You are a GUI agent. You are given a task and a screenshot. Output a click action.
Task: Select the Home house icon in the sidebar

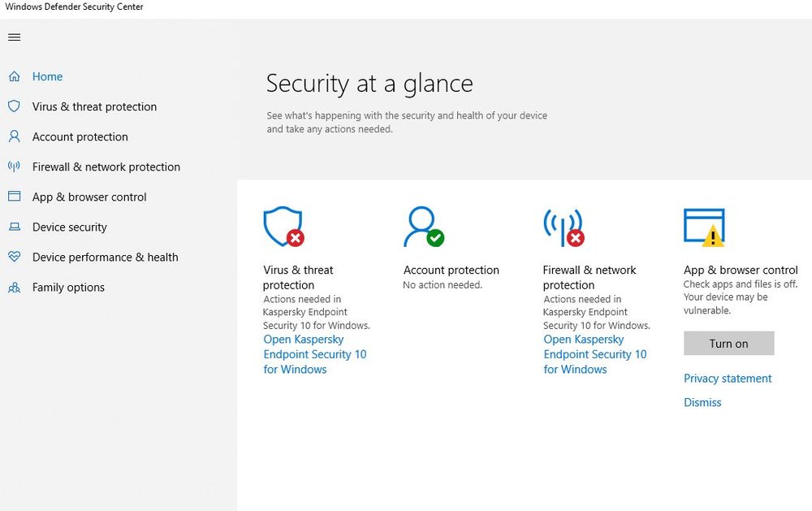(15, 76)
